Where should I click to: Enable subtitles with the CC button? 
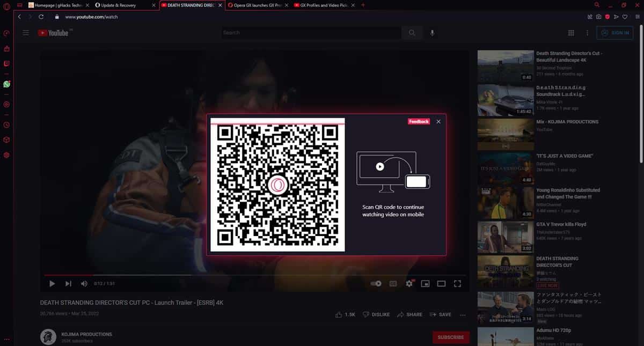[393, 283]
